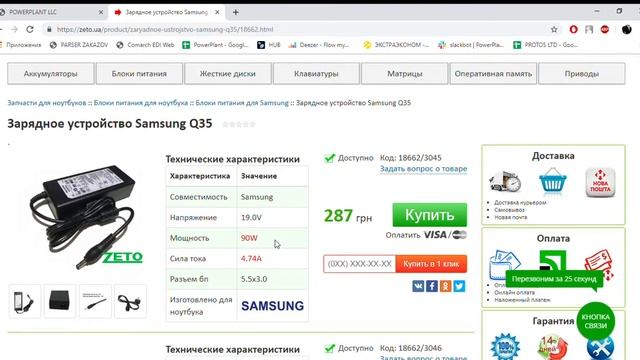Click Купить в 1 клик button
Viewport: 640px width, 360px height.
point(431,264)
